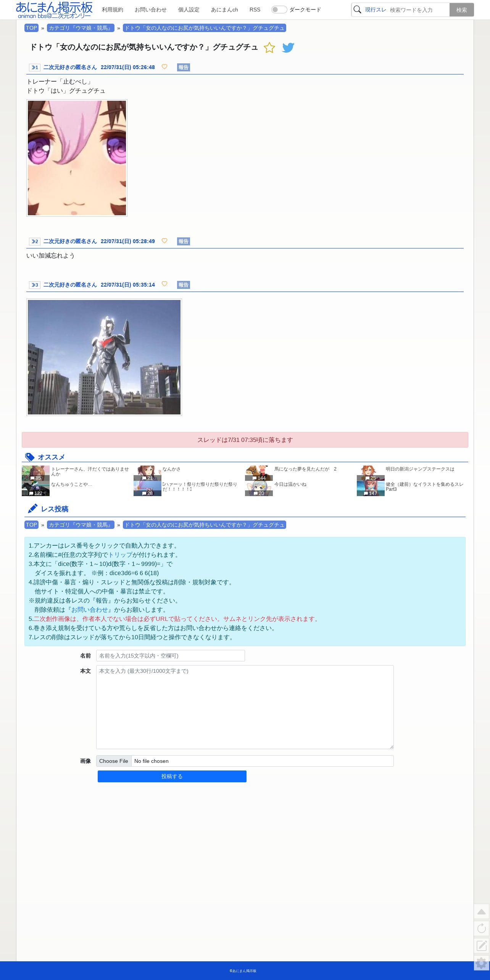Click the footer ©あにまん掲示板 text

click(x=243, y=971)
